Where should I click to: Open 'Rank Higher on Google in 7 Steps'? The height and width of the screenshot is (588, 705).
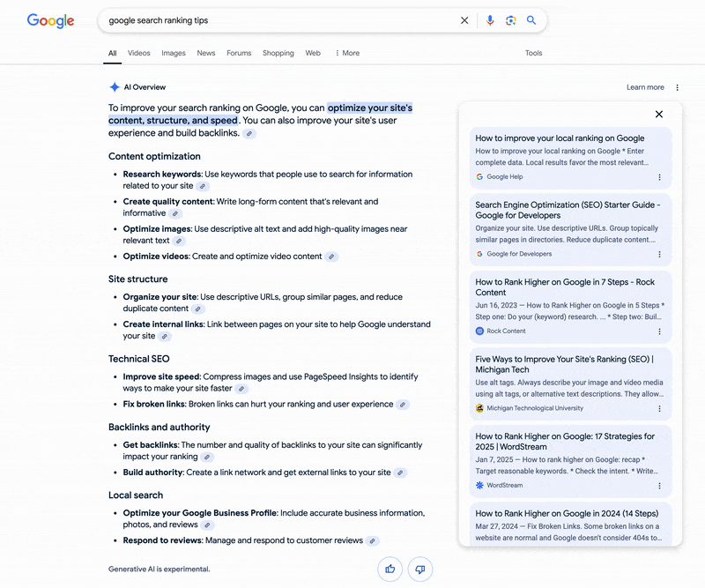(570, 307)
